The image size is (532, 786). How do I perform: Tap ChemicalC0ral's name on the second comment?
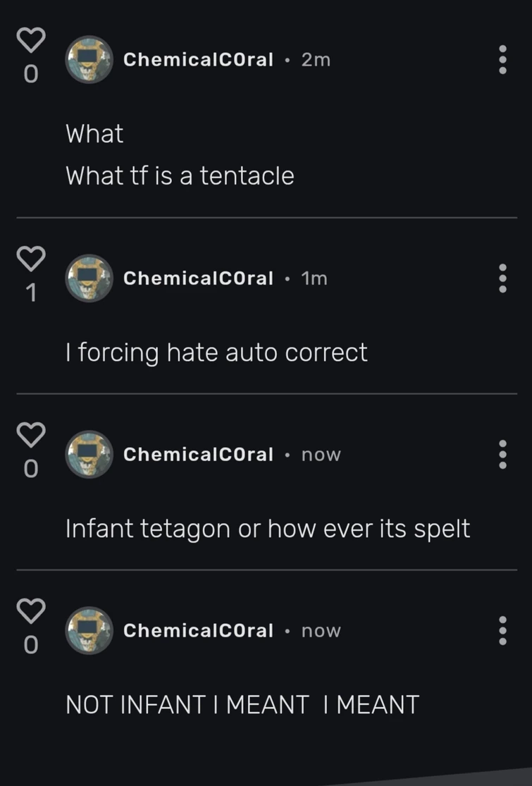pyautogui.click(x=198, y=278)
